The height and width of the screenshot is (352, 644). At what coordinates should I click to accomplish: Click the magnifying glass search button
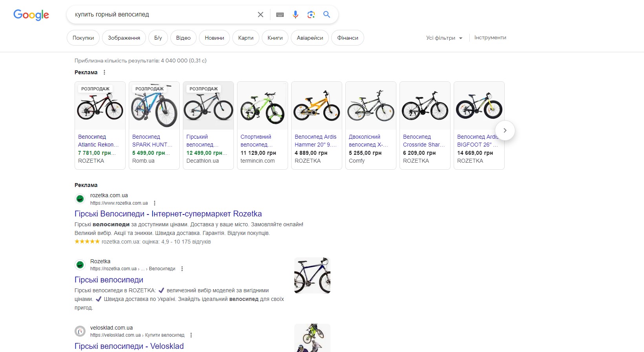(x=327, y=15)
